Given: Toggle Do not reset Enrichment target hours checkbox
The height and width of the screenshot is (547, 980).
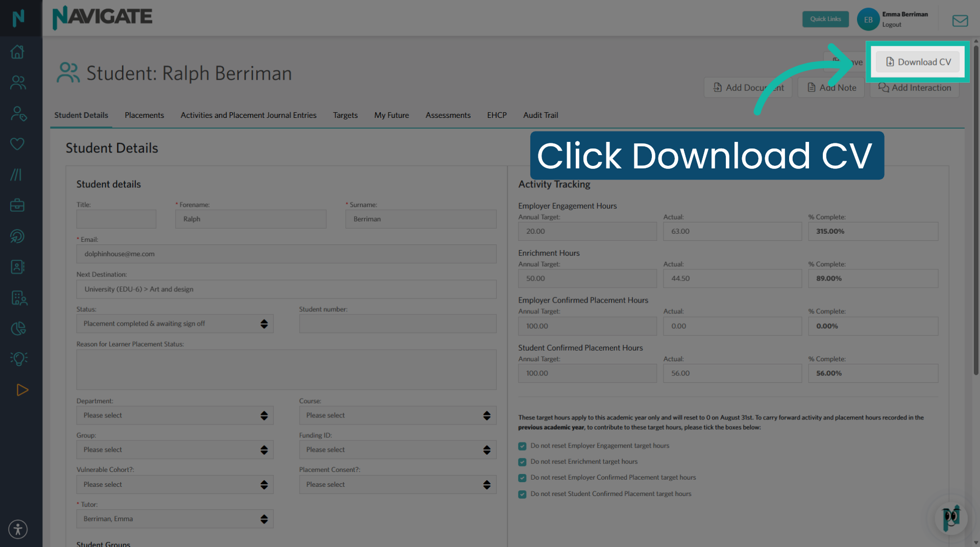Looking at the screenshot, I should (x=522, y=462).
